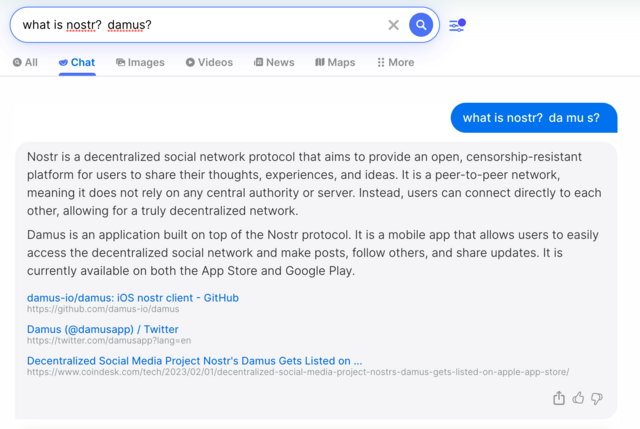Click the coindesk.com article URL text
The image size is (640, 429).
coord(298,372)
